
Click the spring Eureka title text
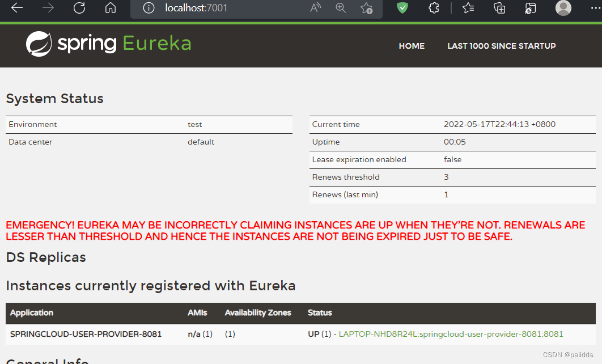124,44
